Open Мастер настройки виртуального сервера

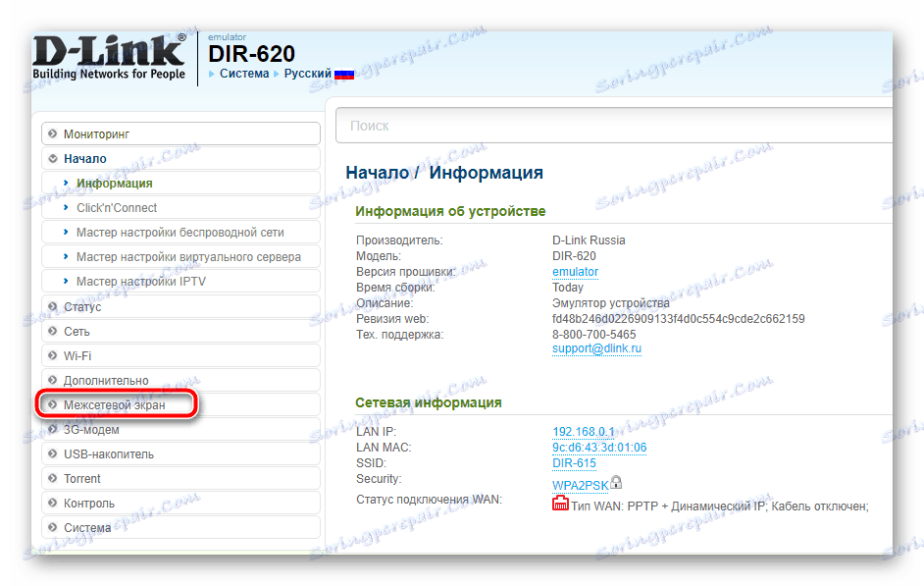click(180, 257)
